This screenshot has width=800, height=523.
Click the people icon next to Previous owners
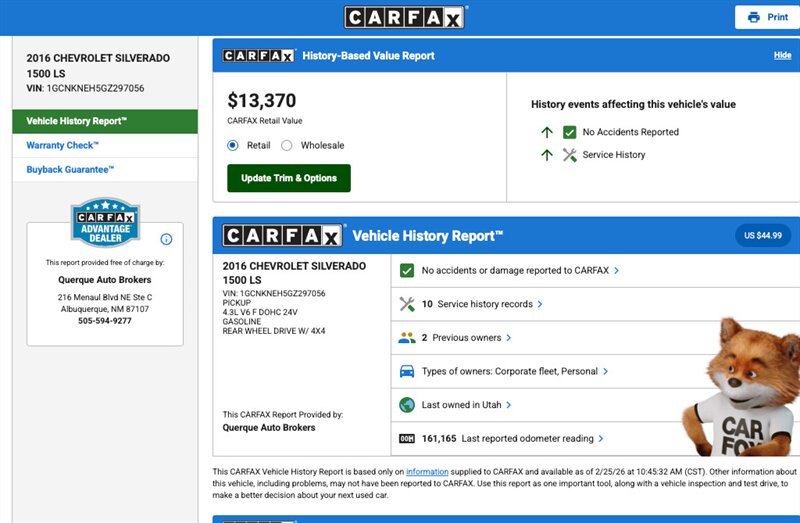tap(407, 338)
